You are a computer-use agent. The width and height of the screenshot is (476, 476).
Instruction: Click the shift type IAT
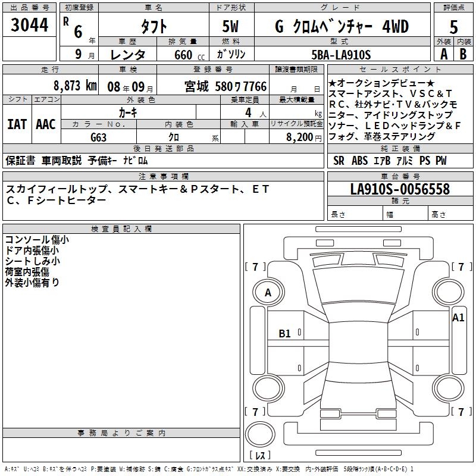(x=17, y=124)
